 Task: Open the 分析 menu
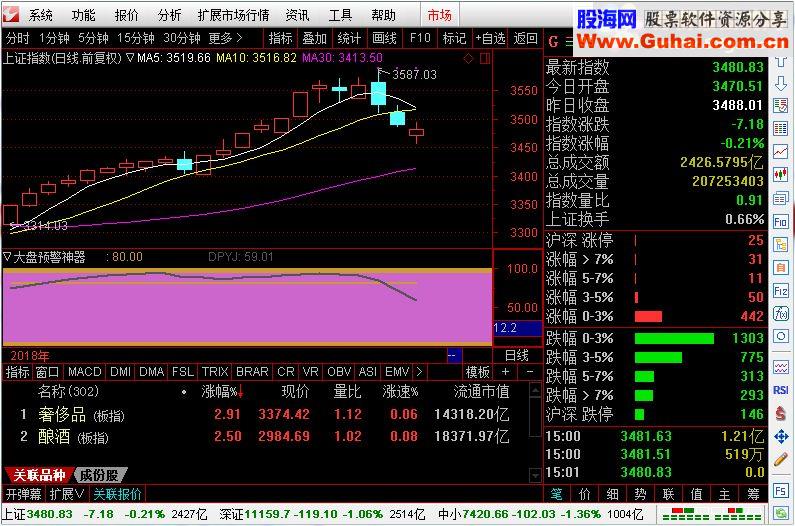(169, 15)
